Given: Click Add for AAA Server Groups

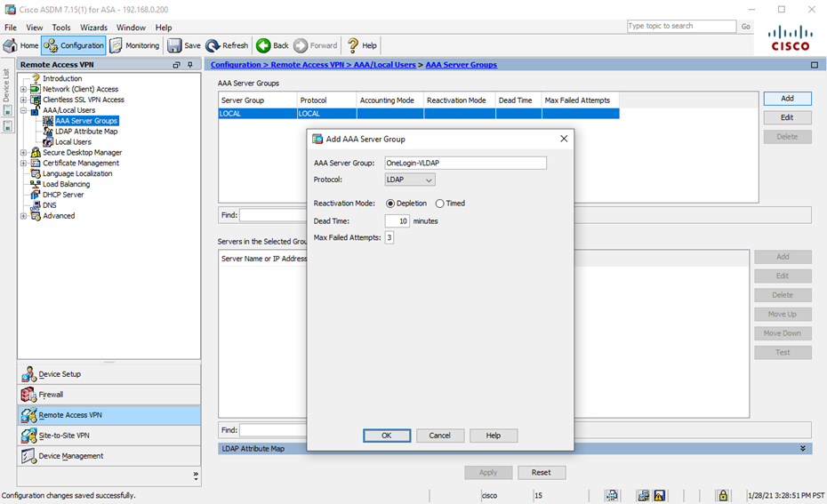Looking at the screenshot, I should [788, 99].
